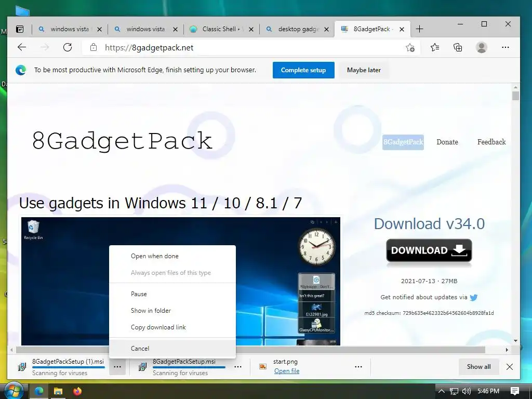This screenshot has height=399, width=532.
Task: Click the taskbar clock showing 5:46 PM
Action: click(x=488, y=391)
